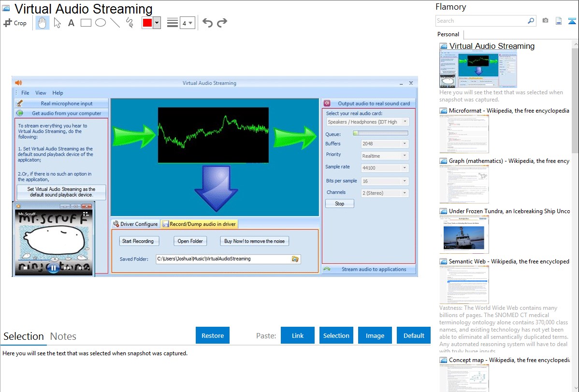Redo the last annotation
Viewport: 579px width, 392px height.
(222, 23)
